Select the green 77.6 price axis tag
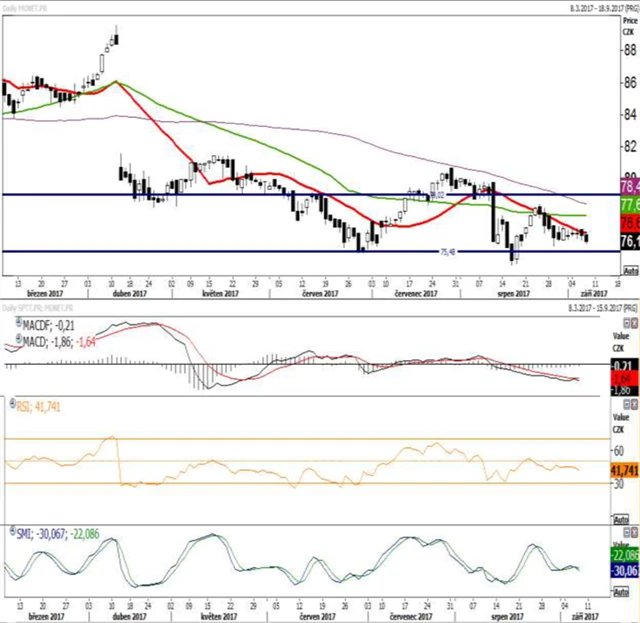 tap(630, 204)
